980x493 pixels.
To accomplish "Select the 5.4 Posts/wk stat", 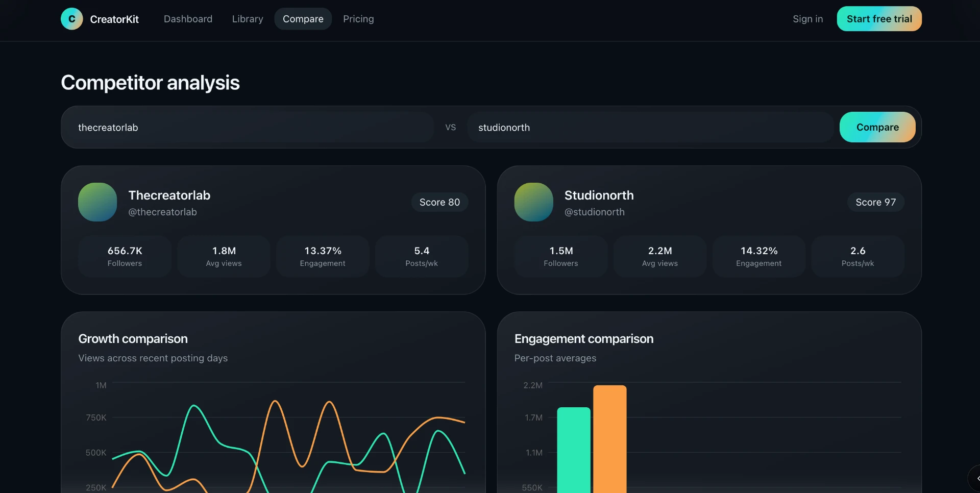I will [x=422, y=256].
